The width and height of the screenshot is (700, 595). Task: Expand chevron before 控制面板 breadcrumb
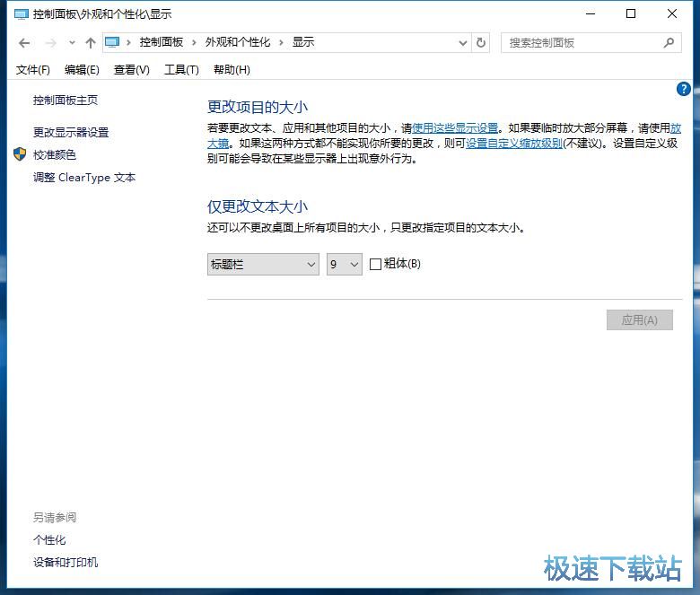128,43
